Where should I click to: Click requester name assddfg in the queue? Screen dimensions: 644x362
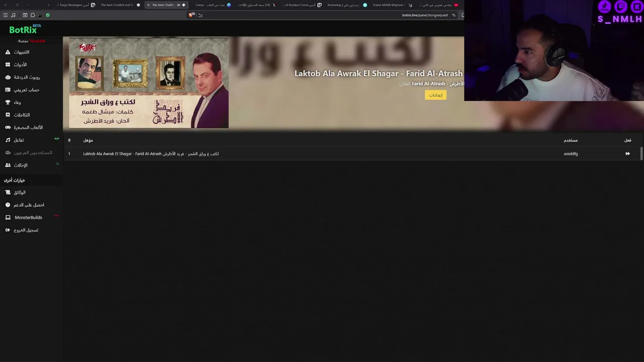coord(571,154)
